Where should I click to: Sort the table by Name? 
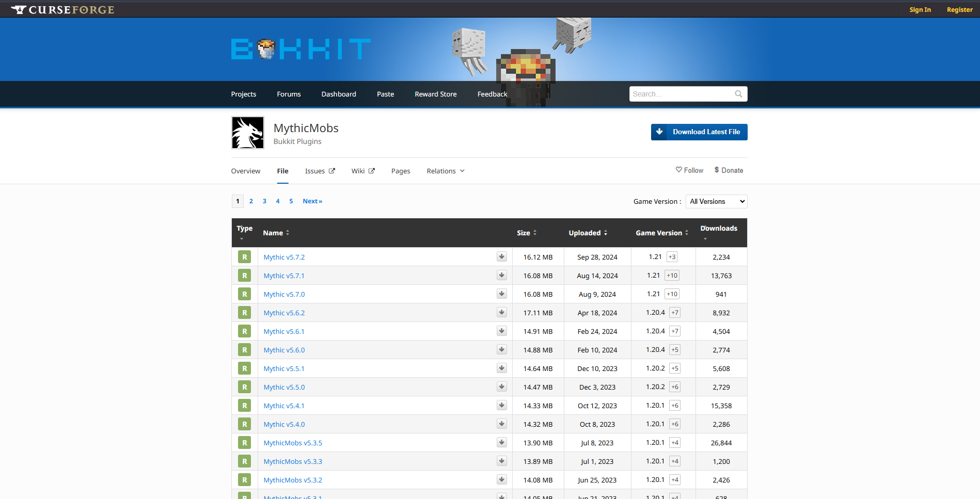pyautogui.click(x=276, y=233)
